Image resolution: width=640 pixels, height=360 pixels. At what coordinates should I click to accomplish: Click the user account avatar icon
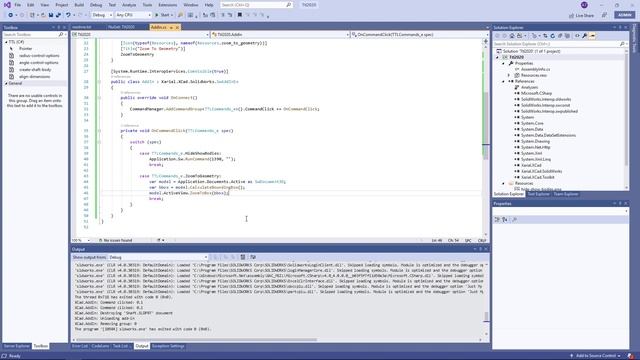pyautogui.click(x=584, y=5)
